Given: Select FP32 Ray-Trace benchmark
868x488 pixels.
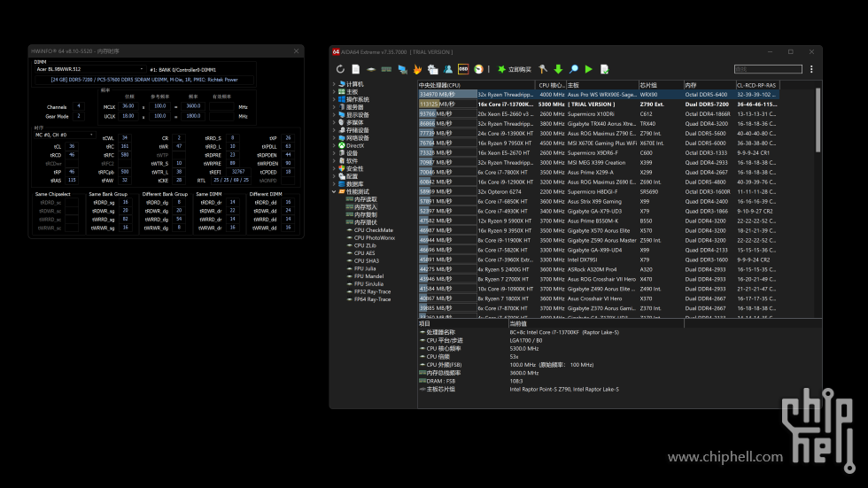Looking at the screenshot, I should click(372, 291).
